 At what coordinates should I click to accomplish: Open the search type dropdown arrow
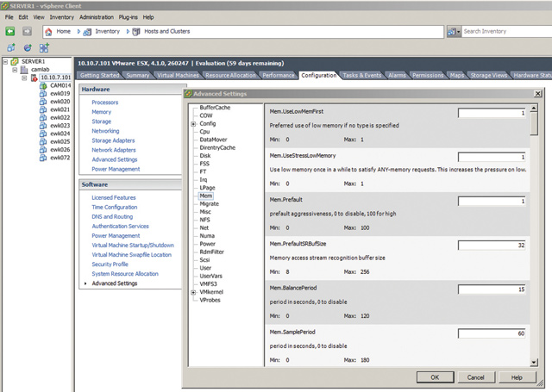(458, 32)
